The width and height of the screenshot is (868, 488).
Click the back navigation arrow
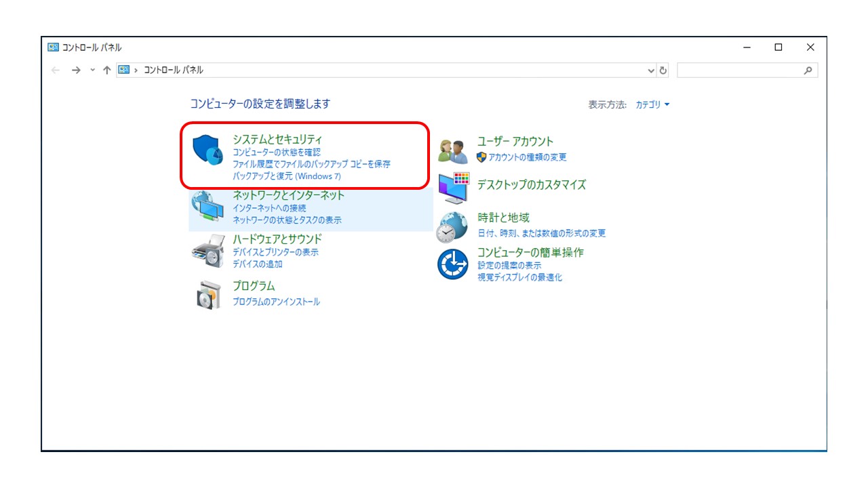tap(56, 70)
